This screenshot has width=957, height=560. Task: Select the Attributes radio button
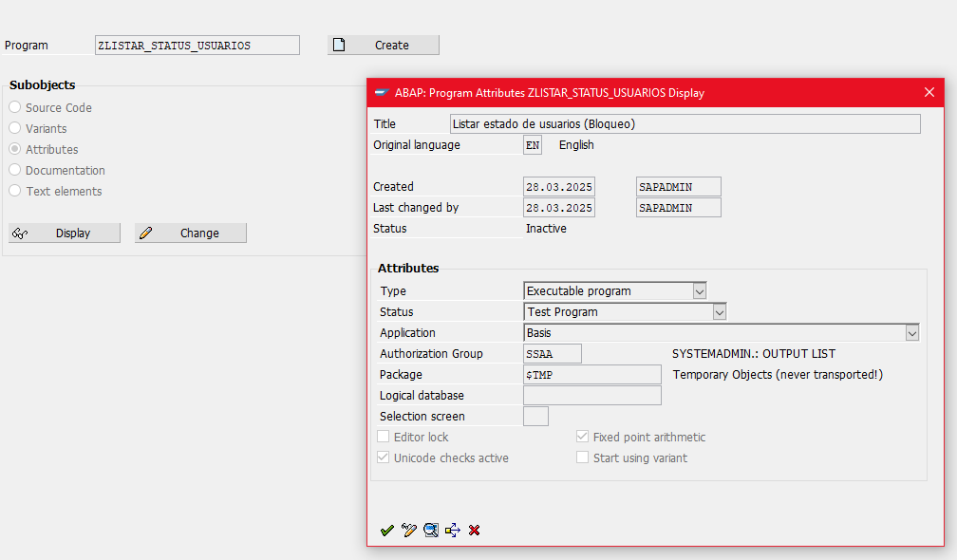click(15, 149)
